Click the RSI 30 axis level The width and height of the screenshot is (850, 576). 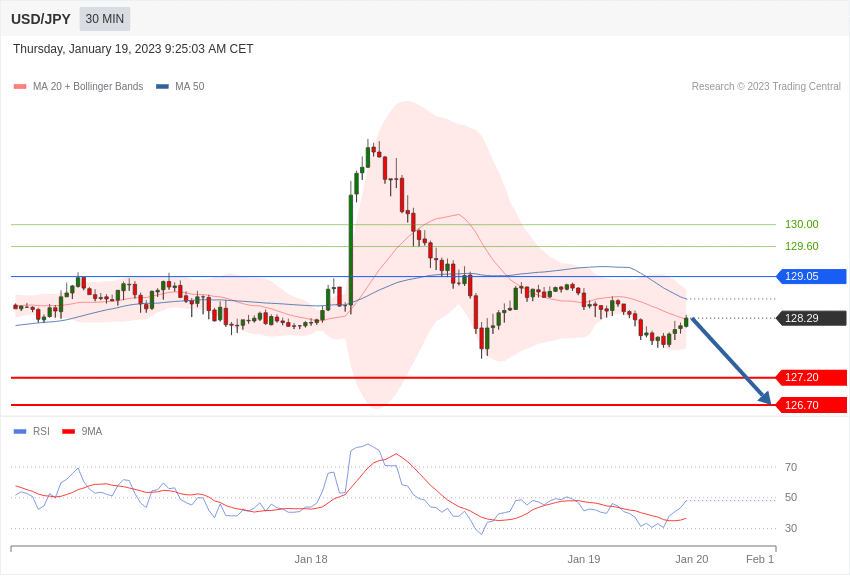point(791,528)
